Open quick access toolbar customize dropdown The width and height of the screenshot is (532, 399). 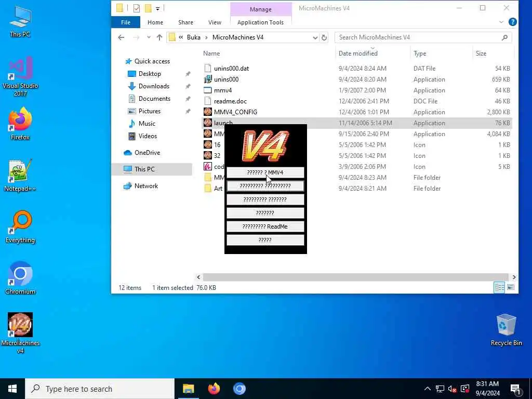click(158, 8)
